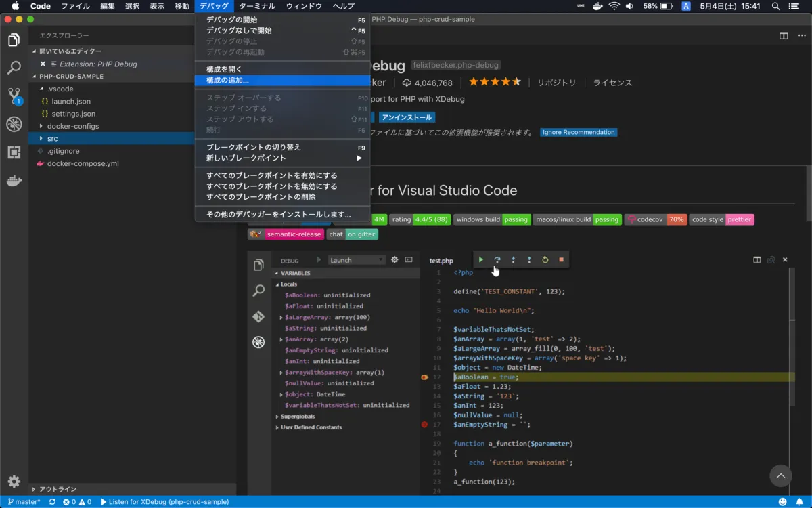Image resolution: width=812 pixels, height=508 pixels.
Task: Open Source Control view with badge
Action: coord(14,96)
